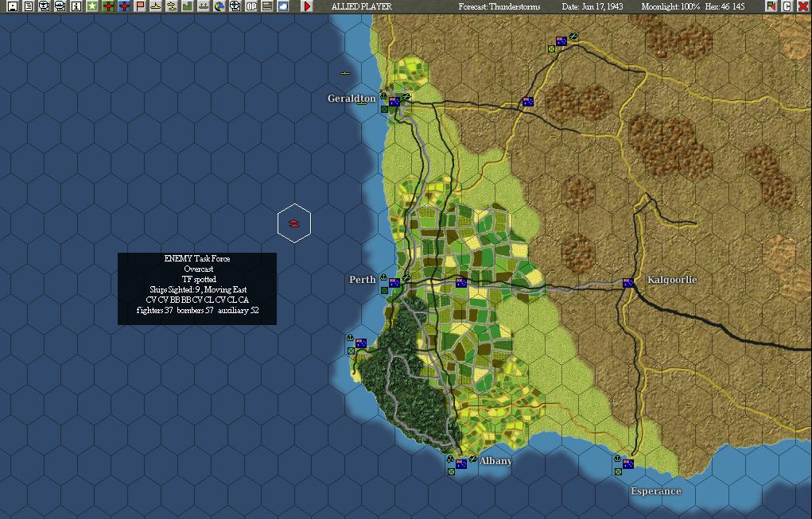This screenshot has height=519, width=812.
Task: Click the double yellow ships toolbar icon
Action: [172, 6]
